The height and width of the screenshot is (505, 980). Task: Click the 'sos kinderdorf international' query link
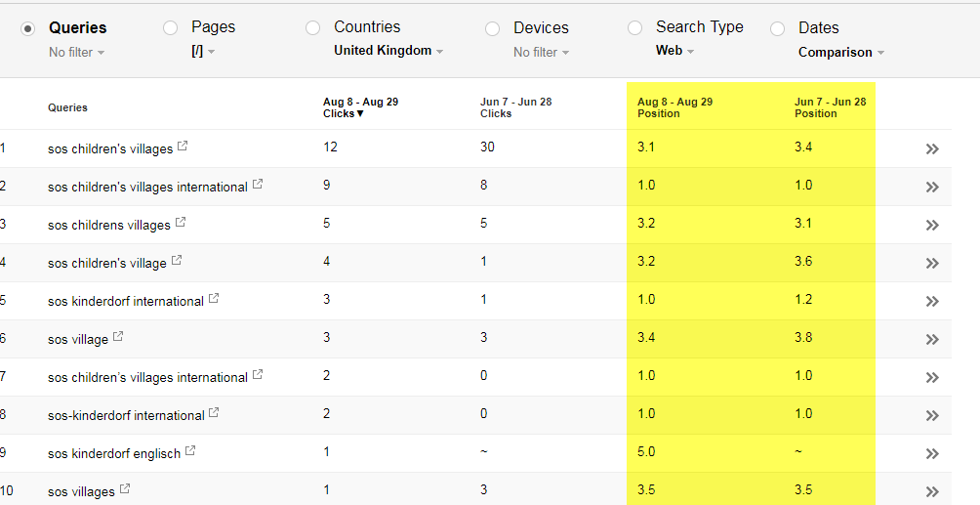(x=126, y=301)
